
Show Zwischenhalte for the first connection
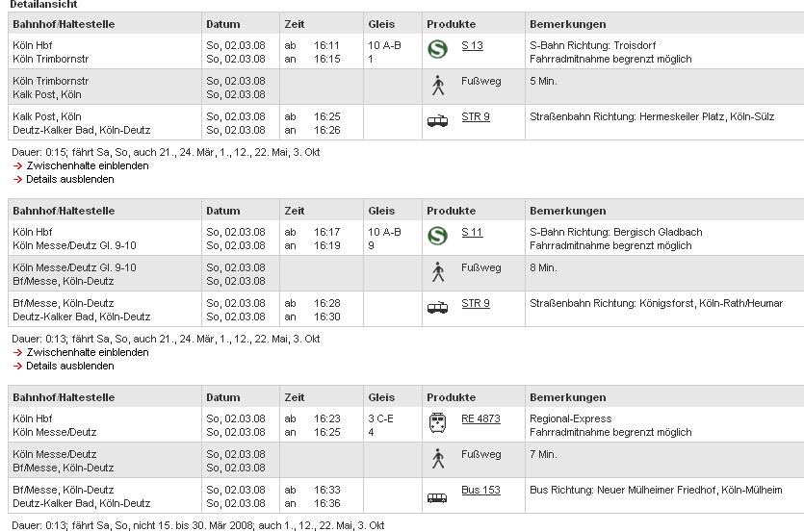(x=88, y=165)
